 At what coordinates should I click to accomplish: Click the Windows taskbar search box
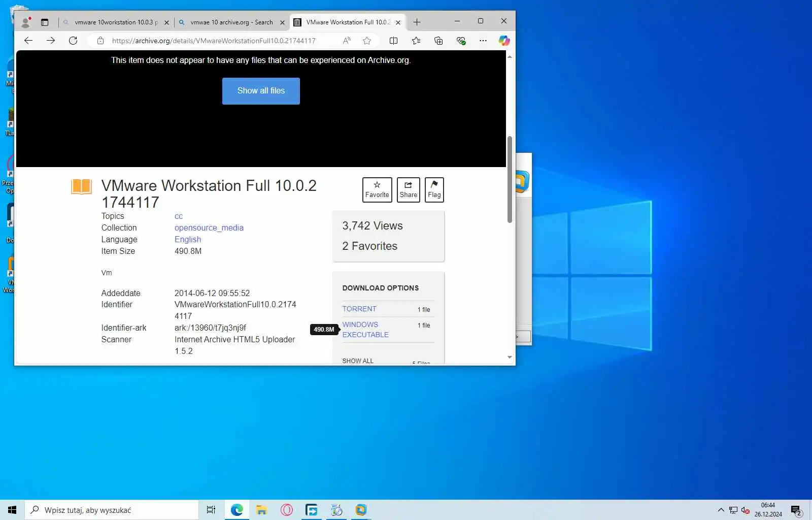(x=112, y=510)
